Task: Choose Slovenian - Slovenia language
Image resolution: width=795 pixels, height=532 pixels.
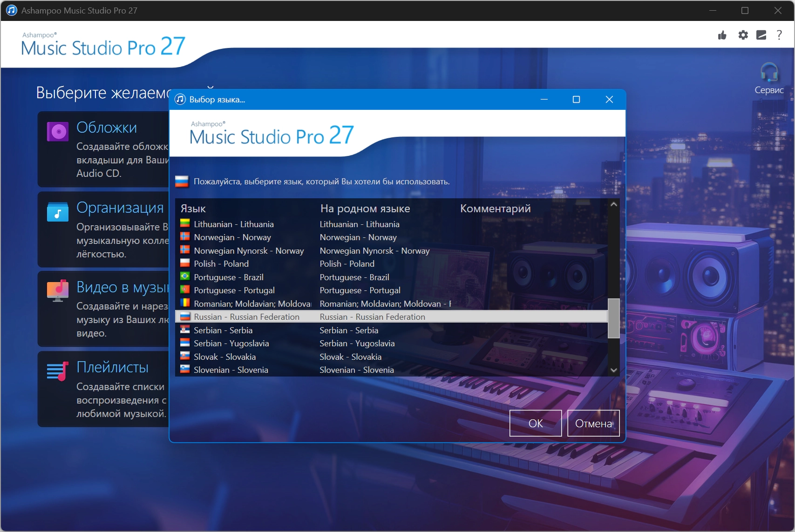Action: [231, 370]
